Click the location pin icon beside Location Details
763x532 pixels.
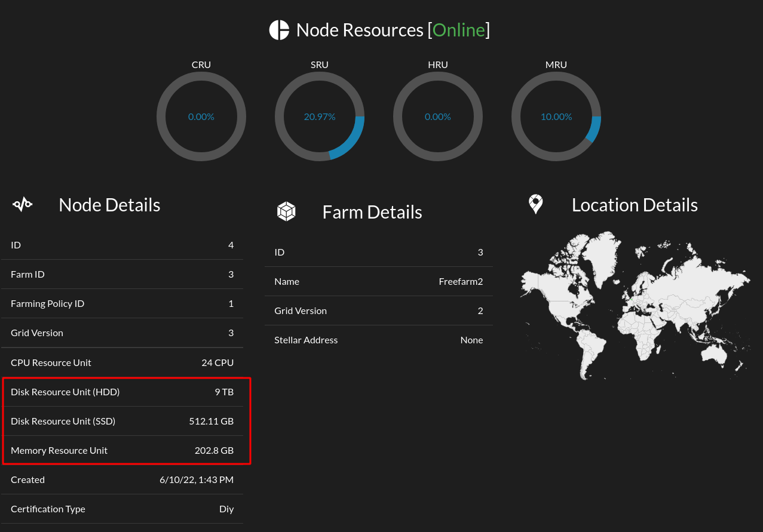pyautogui.click(x=535, y=204)
